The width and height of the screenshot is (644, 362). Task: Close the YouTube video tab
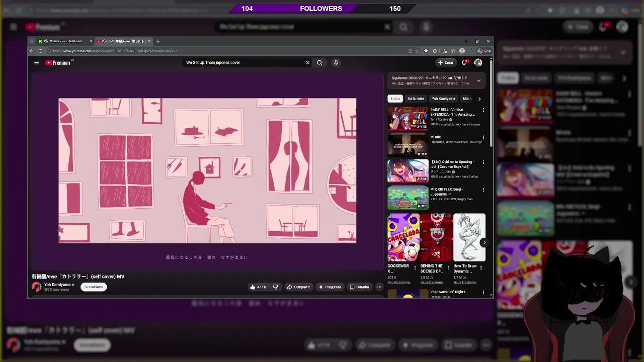(149, 41)
